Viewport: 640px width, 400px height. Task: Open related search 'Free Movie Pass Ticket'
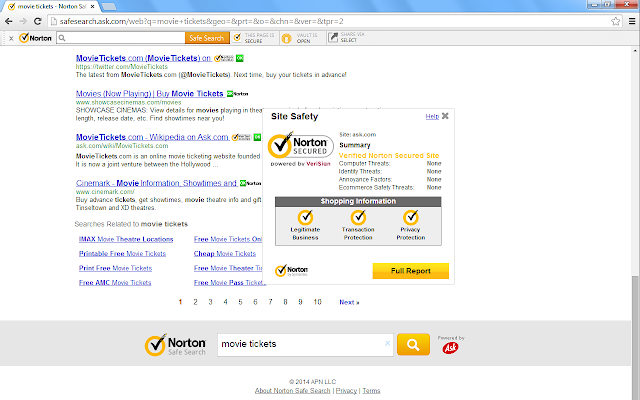(229, 282)
